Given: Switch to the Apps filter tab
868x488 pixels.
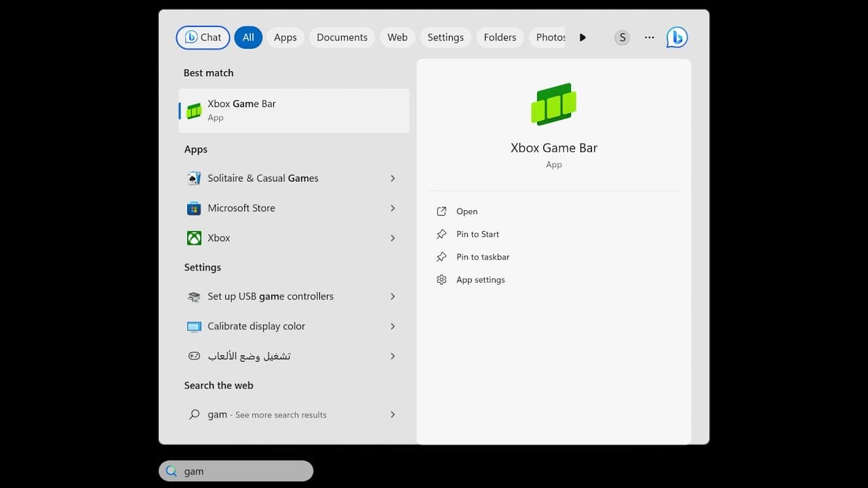Looking at the screenshot, I should pos(285,37).
